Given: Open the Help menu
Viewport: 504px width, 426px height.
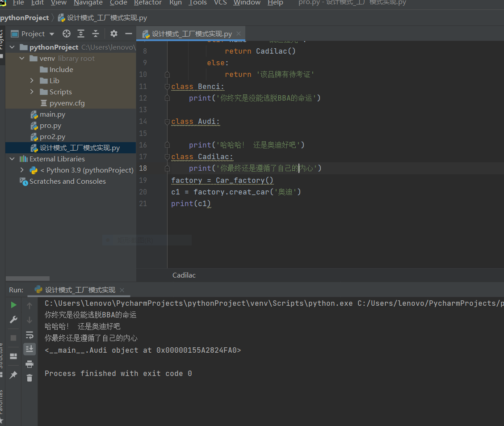Looking at the screenshot, I should (275, 3).
